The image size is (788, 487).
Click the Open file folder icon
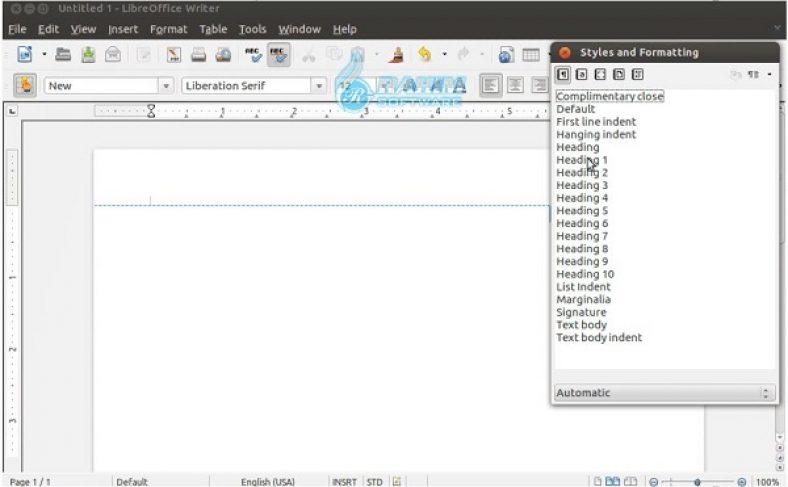click(63, 54)
